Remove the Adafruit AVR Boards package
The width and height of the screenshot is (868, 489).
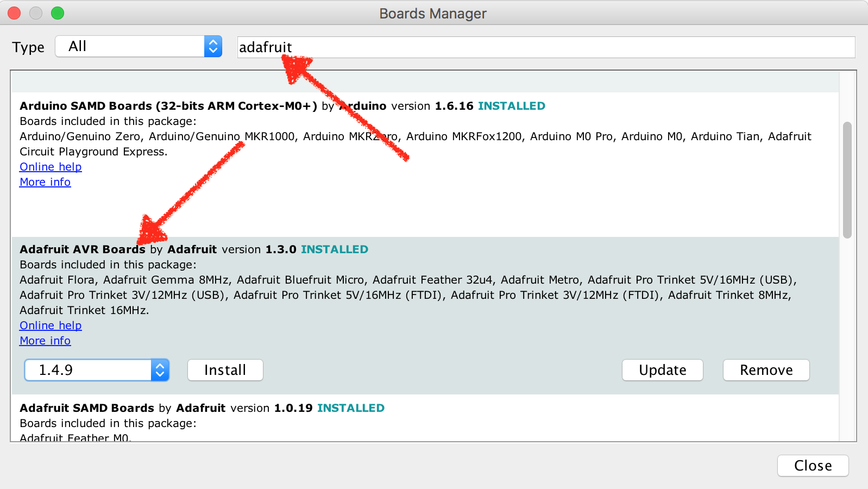pos(766,370)
